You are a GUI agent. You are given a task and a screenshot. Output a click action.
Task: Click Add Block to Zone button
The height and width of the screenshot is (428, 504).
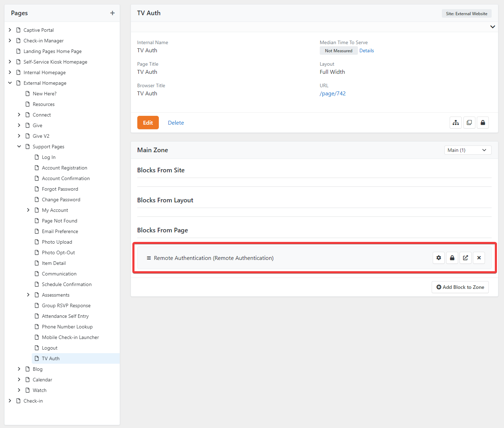460,287
